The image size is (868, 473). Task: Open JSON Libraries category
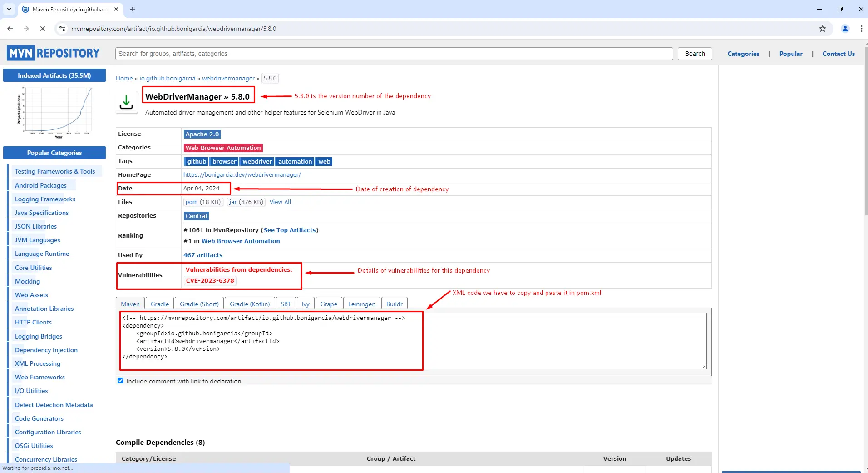point(36,226)
